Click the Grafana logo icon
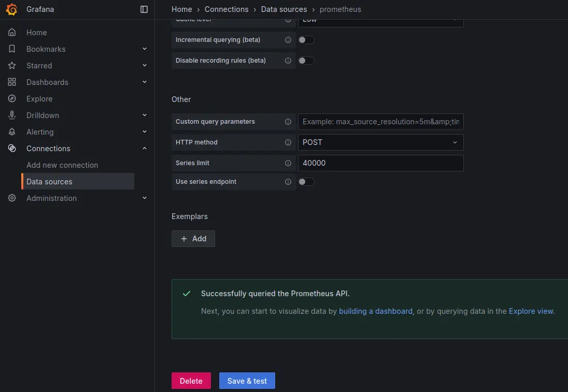The width and height of the screenshot is (568, 392). [12, 9]
